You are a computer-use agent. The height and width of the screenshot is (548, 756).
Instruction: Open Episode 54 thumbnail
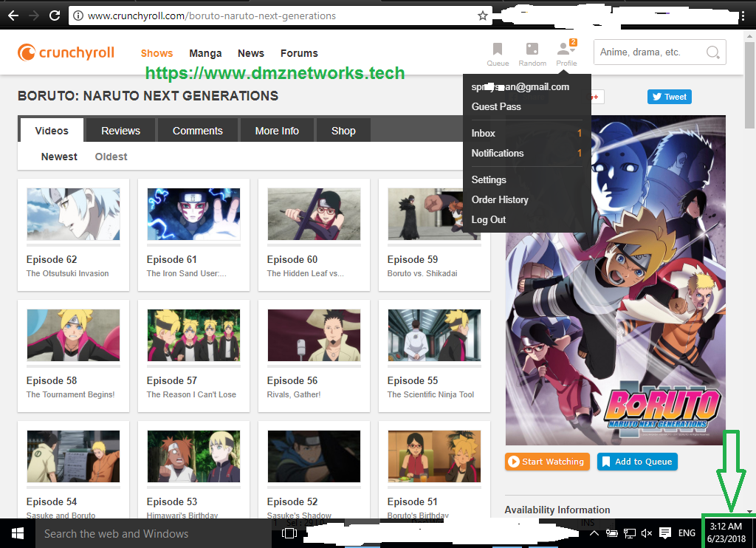[x=73, y=456]
